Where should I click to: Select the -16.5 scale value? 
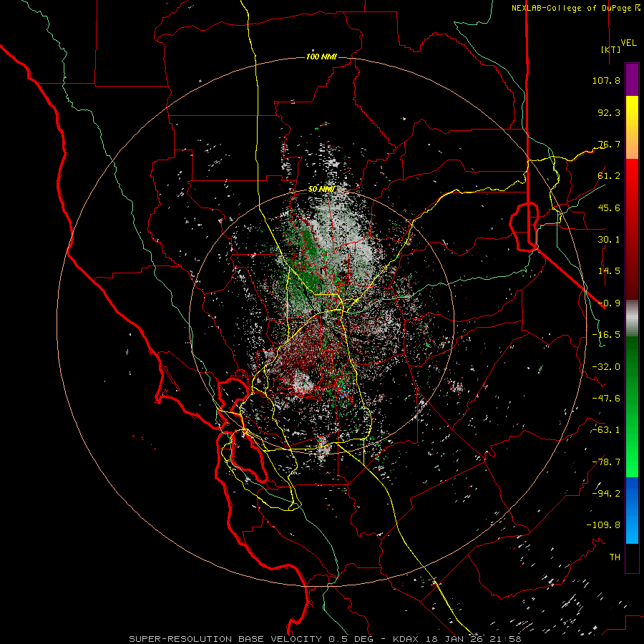coord(606,335)
